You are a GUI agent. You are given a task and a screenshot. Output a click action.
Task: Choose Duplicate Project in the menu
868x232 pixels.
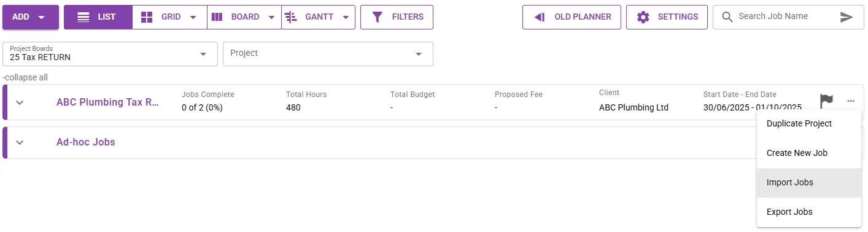[809, 124]
